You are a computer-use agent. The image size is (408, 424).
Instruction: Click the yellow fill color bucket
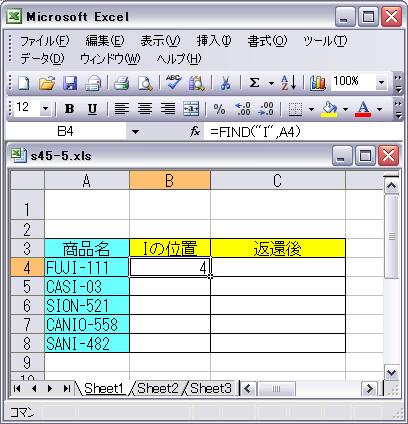(x=329, y=109)
